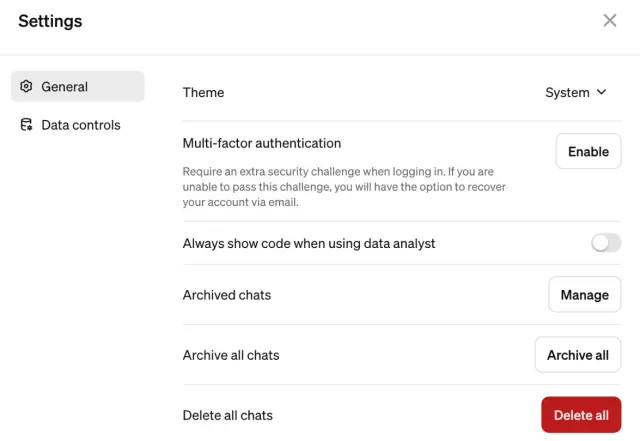Click the database icon beside Data controls

click(x=27, y=125)
